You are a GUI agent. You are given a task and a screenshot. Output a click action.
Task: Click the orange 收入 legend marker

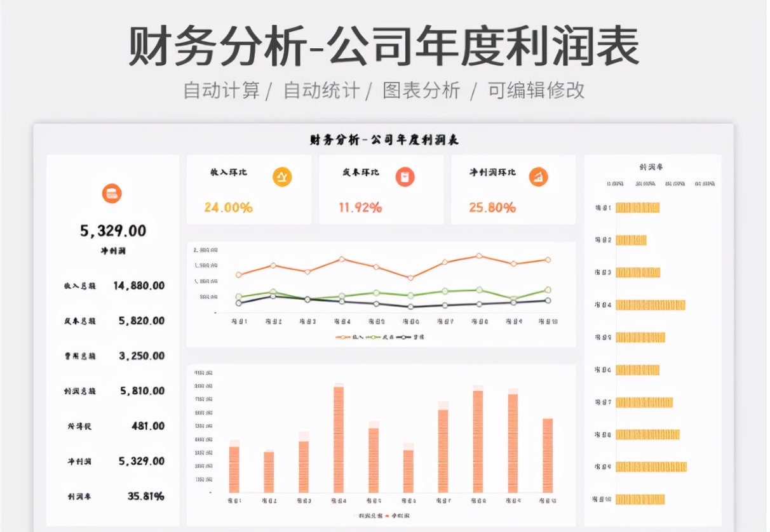pyautogui.click(x=343, y=336)
